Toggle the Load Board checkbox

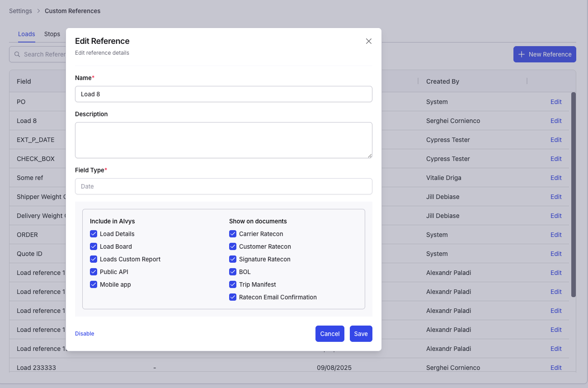tap(94, 246)
